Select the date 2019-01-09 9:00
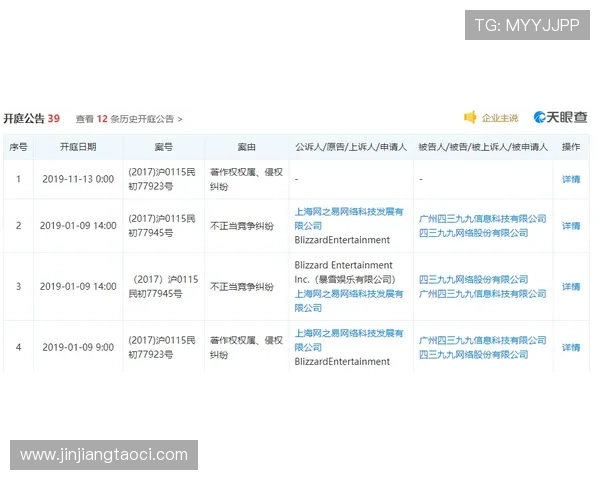600x480 pixels. [78, 348]
